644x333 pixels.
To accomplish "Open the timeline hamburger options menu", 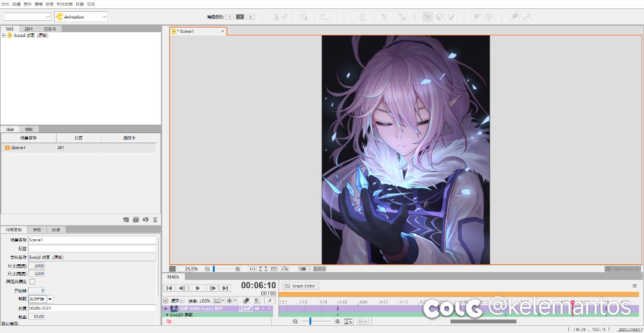I will pyautogui.click(x=634, y=286).
